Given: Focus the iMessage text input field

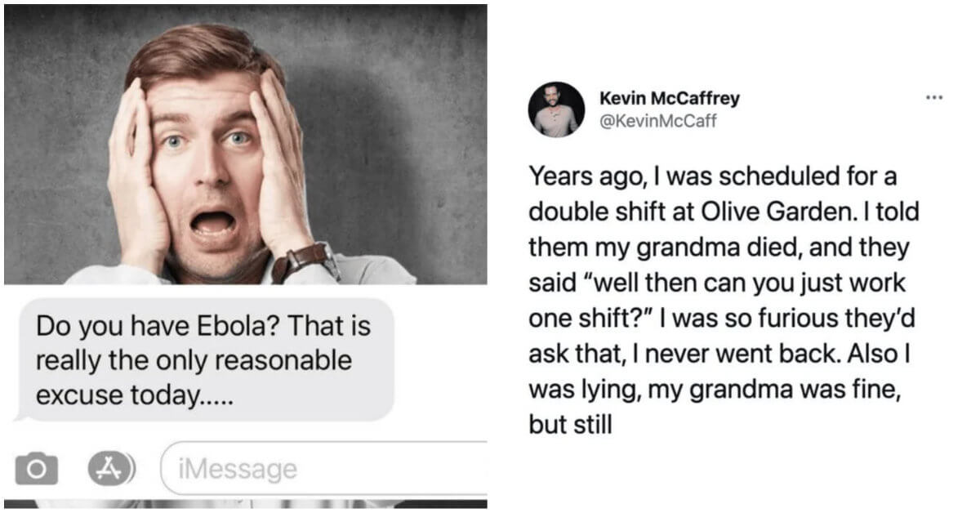Looking at the screenshot, I should (x=327, y=469).
